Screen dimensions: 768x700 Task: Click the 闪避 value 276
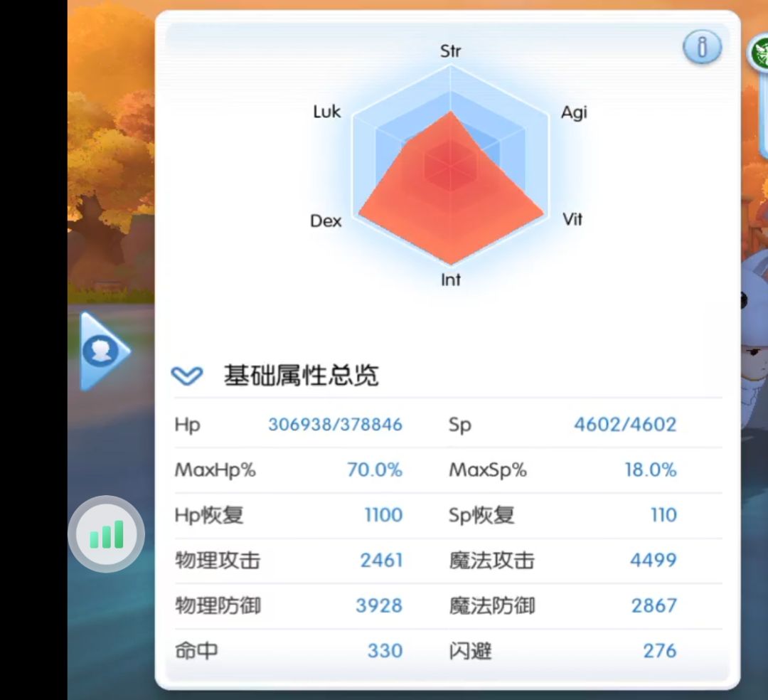[660, 650]
